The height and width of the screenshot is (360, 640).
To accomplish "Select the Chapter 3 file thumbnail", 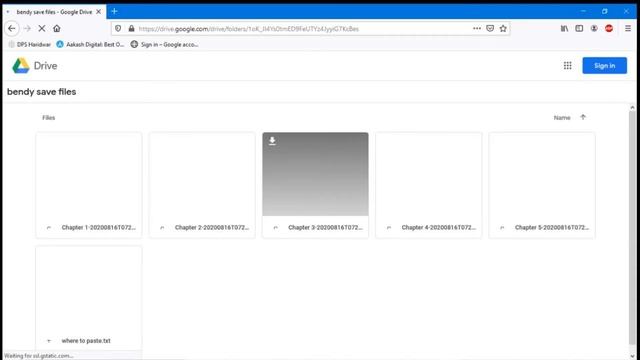I will click(316, 174).
